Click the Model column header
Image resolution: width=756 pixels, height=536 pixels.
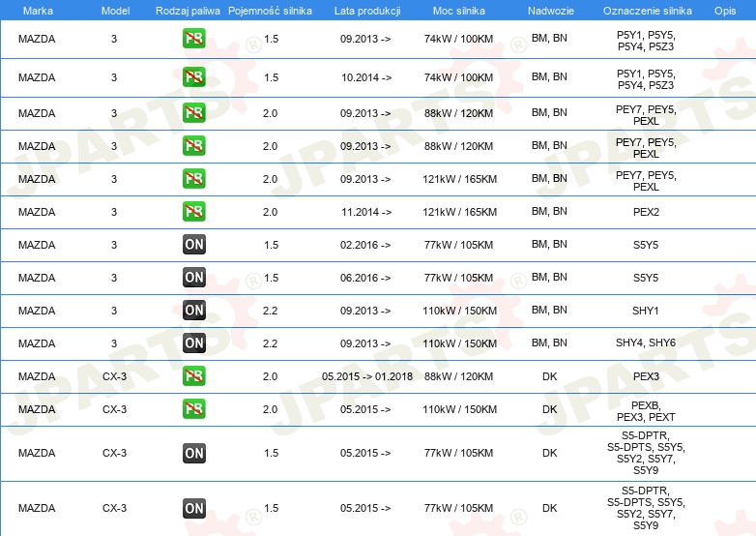click(x=115, y=11)
